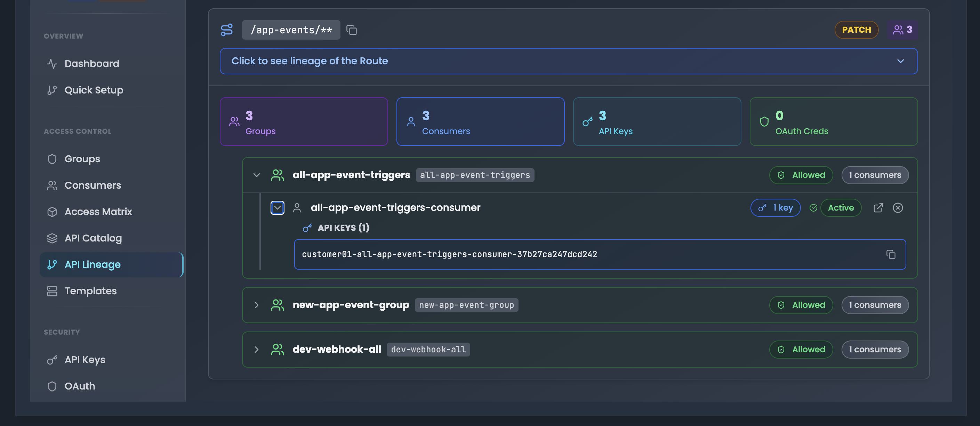Select the 3 Consumers summary card
Image resolution: width=980 pixels, height=426 pixels.
tap(480, 122)
